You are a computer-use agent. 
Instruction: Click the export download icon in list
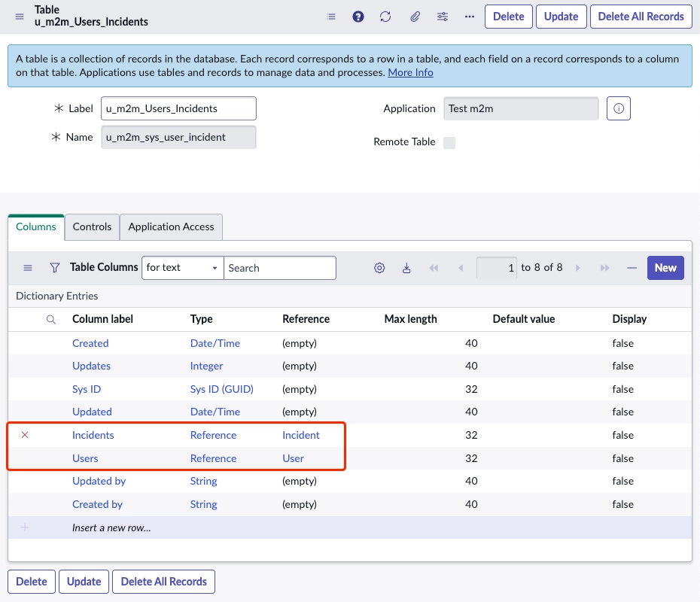point(406,268)
